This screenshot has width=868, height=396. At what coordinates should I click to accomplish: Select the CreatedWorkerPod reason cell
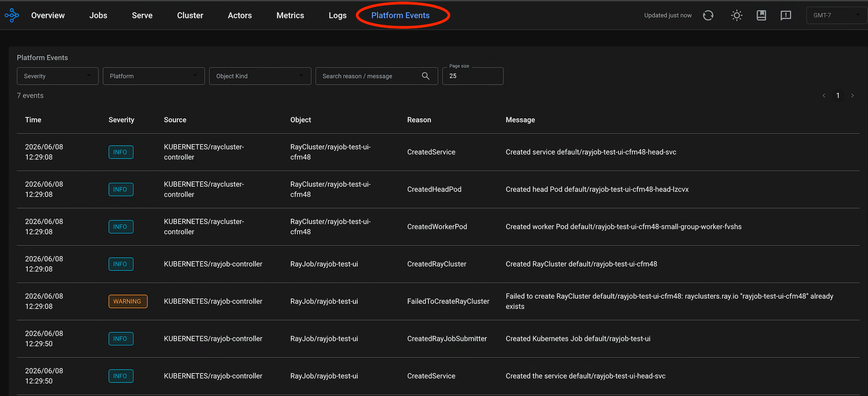437,227
